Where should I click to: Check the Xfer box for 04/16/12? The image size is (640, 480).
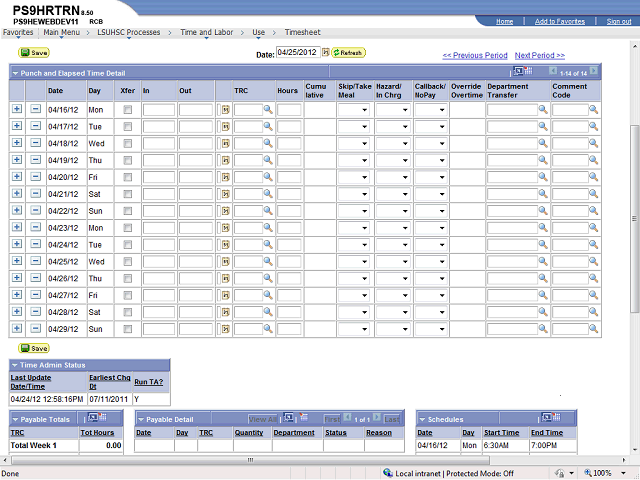click(x=127, y=110)
